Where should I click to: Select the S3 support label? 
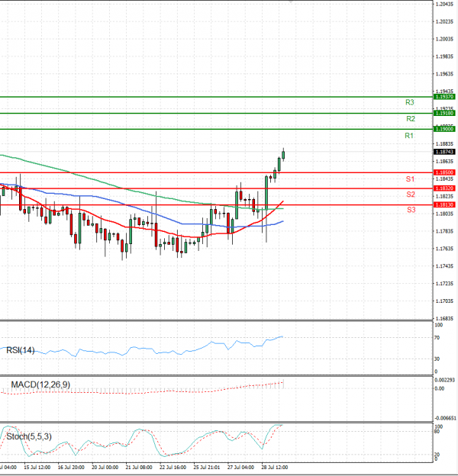click(410, 209)
